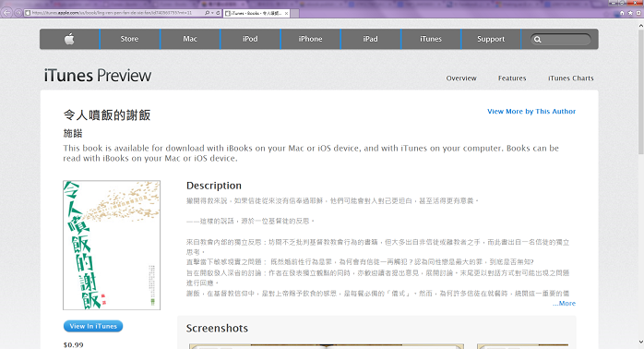Viewport: 644px width, 349px height.
Task: Open the browser Home icon
Action: (x=622, y=13)
